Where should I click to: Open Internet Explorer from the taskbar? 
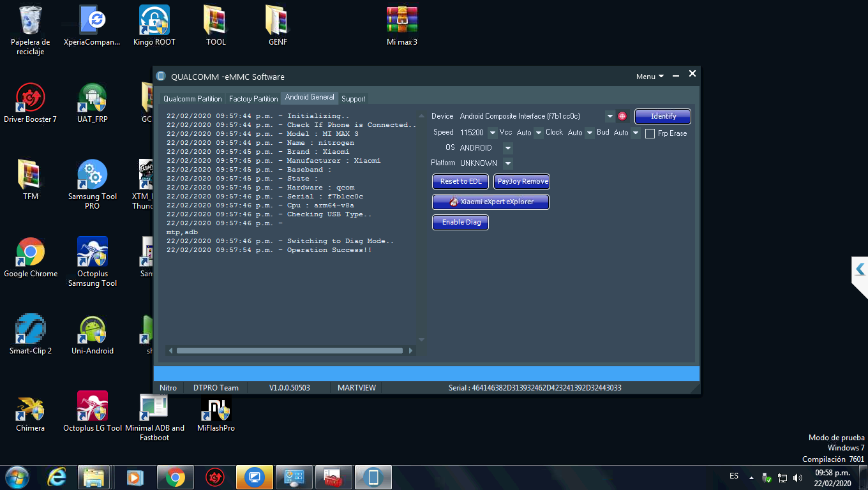pyautogui.click(x=57, y=477)
